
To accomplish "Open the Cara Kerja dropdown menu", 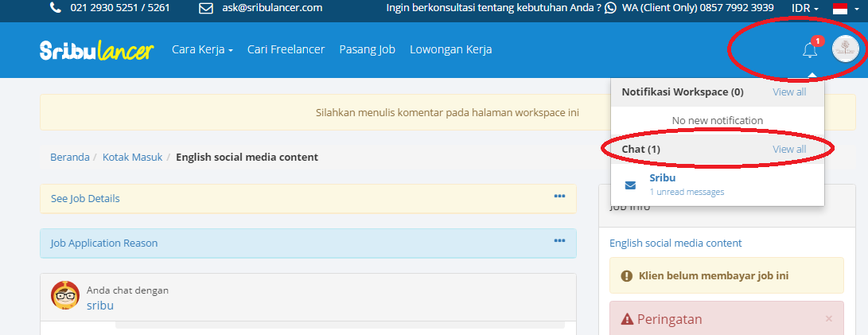I will pyautogui.click(x=202, y=49).
